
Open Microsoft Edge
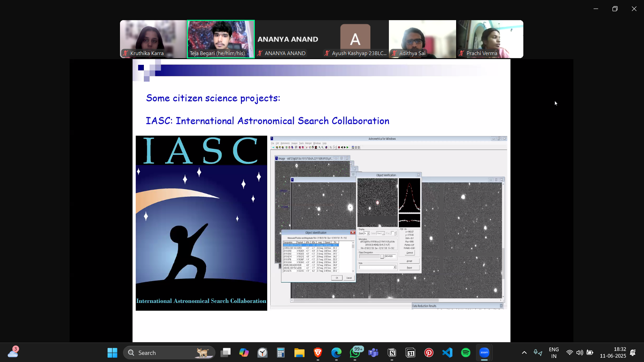pyautogui.click(x=336, y=353)
